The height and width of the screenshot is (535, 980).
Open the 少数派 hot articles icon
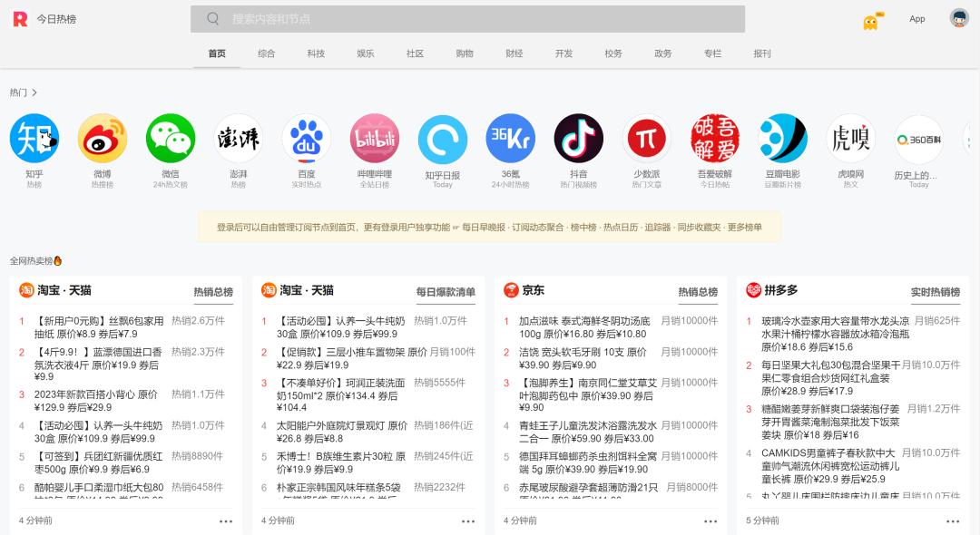click(x=646, y=136)
